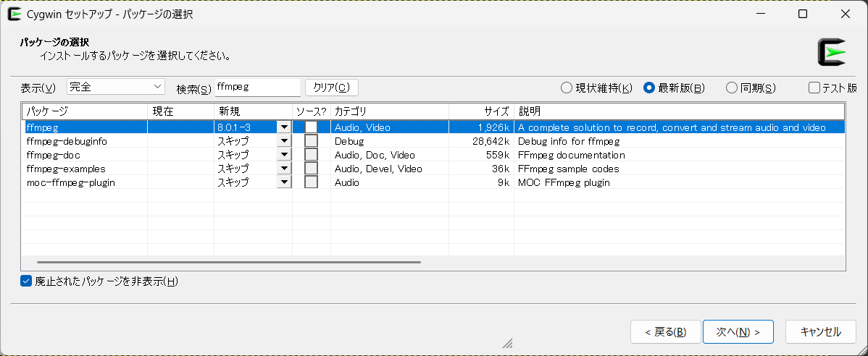Open version dropdown for moc-ffmpeg-plugin
The image size is (868, 356).
pyautogui.click(x=285, y=182)
